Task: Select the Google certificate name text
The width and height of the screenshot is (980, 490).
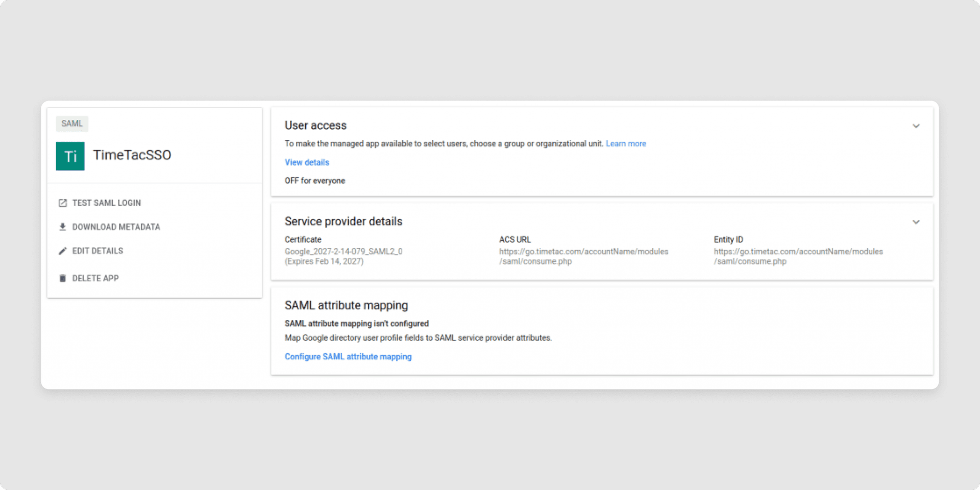Action: point(344,252)
